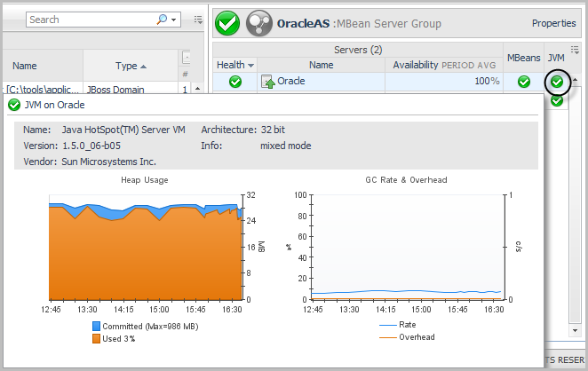
Task: Open the search options dropdown arrow
Action: [173, 20]
